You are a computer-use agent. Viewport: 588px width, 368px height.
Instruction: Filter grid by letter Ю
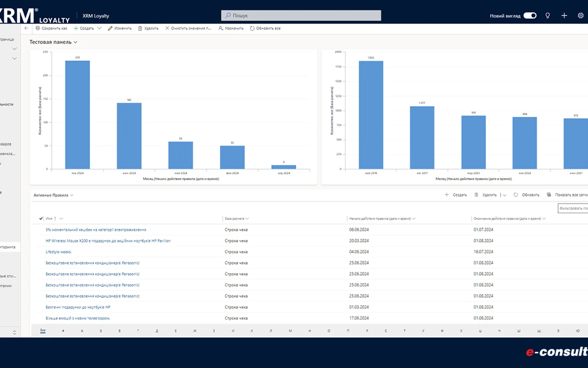[x=578, y=331]
